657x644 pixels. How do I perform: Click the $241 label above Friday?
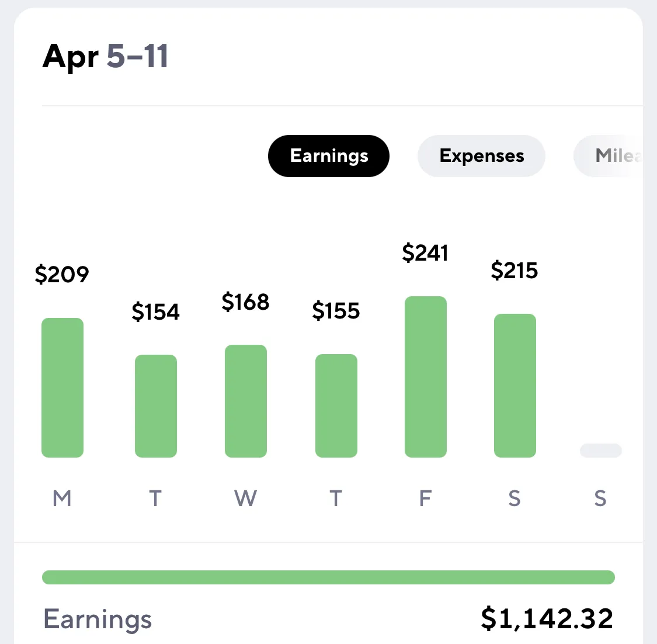pyautogui.click(x=425, y=253)
